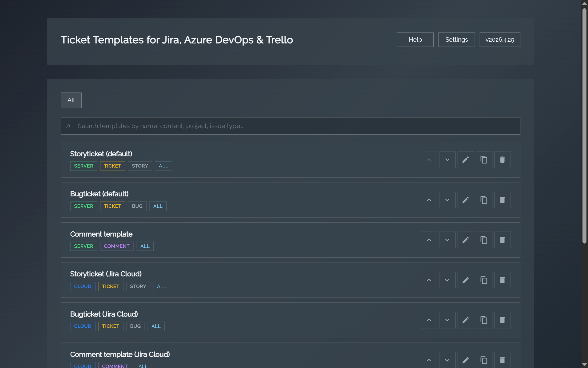The width and height of the screenshot is (588, 368).
Task: Click BUG tag on Bugticket (Jira Cloud)
Action: [135, 326]
